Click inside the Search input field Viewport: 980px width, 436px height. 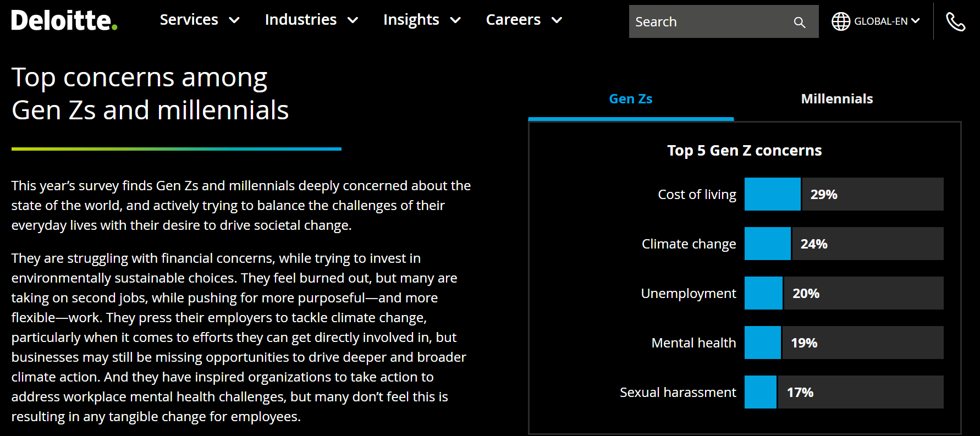coord(709,22)
